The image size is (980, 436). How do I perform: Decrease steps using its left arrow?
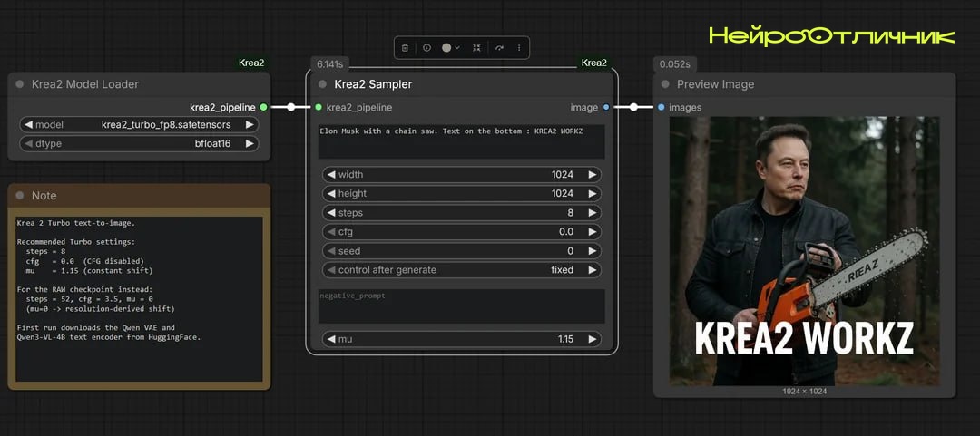330,213
